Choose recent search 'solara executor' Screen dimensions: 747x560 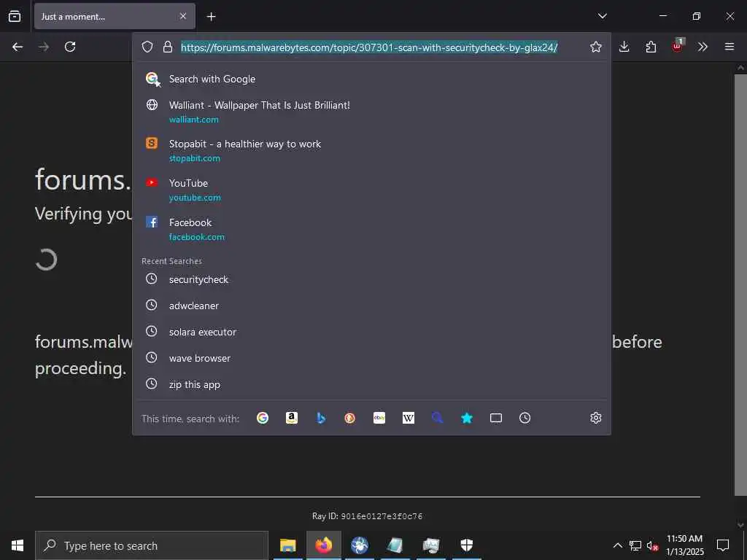click(371, 332)
